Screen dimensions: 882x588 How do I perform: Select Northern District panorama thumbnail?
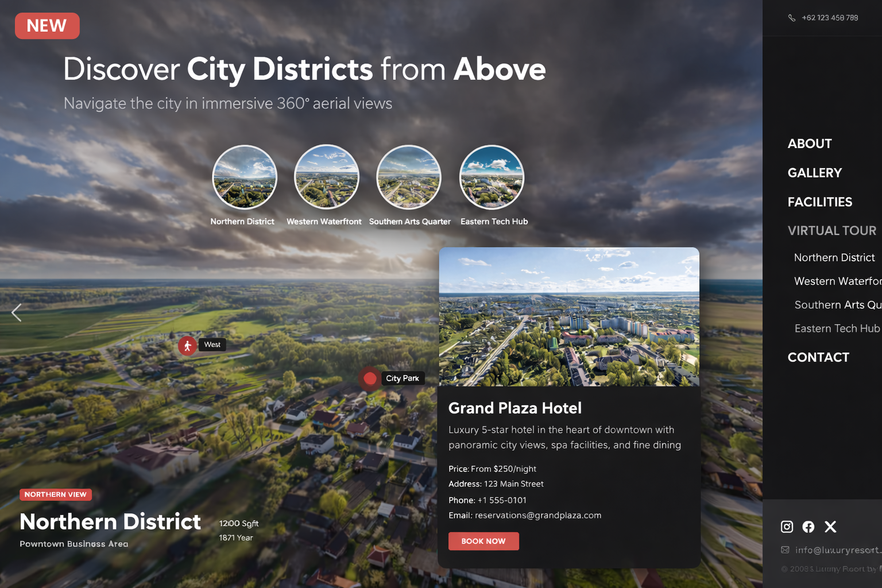click(245, 177)
